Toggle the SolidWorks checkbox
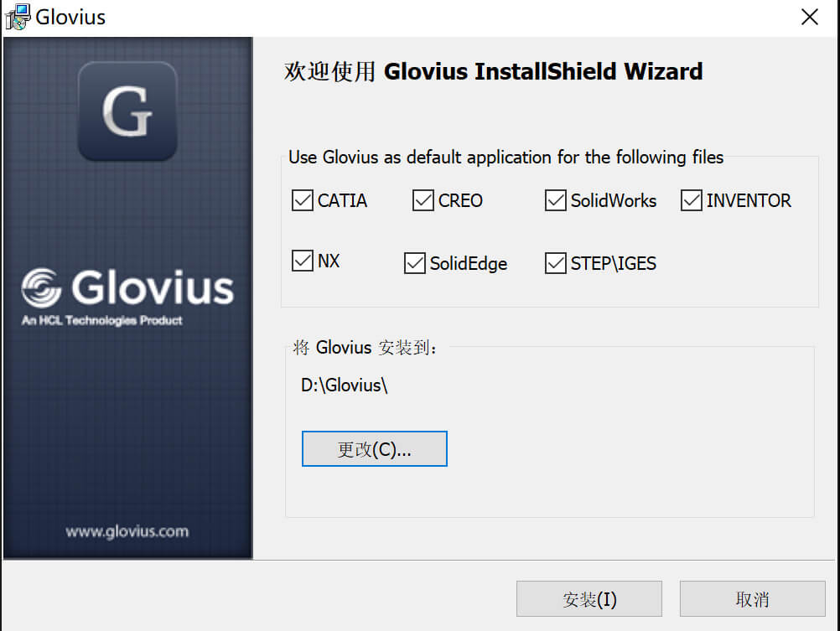840x631 pixels. point(555,200)
